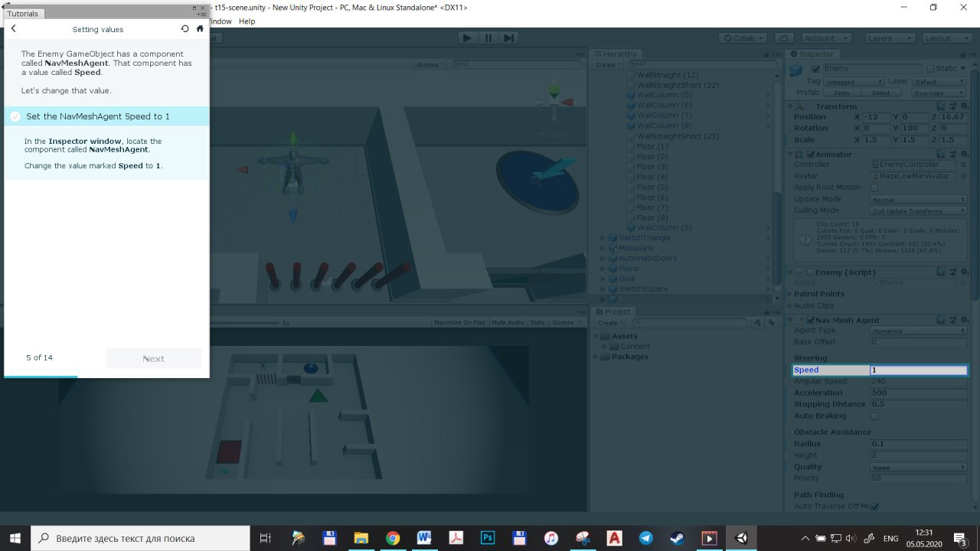Image resolution: width=980 pixels, height=551 pixels.
Task: Click the Step frame button
Action: [x=508, y=38]
